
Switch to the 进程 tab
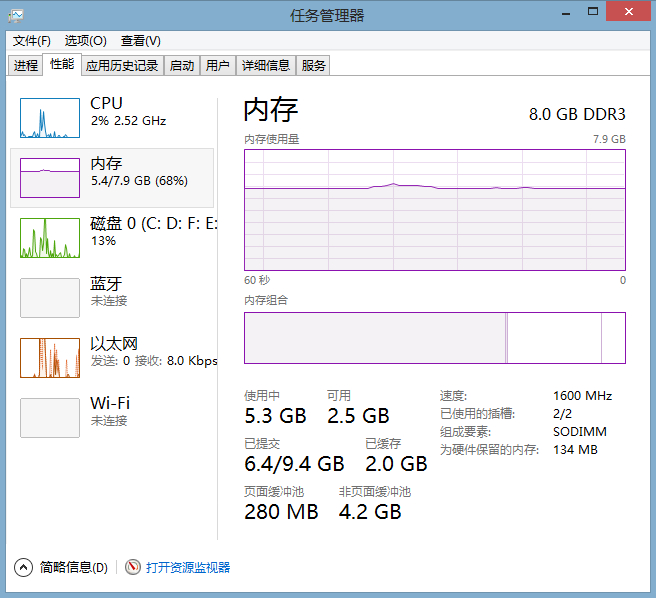26,66
